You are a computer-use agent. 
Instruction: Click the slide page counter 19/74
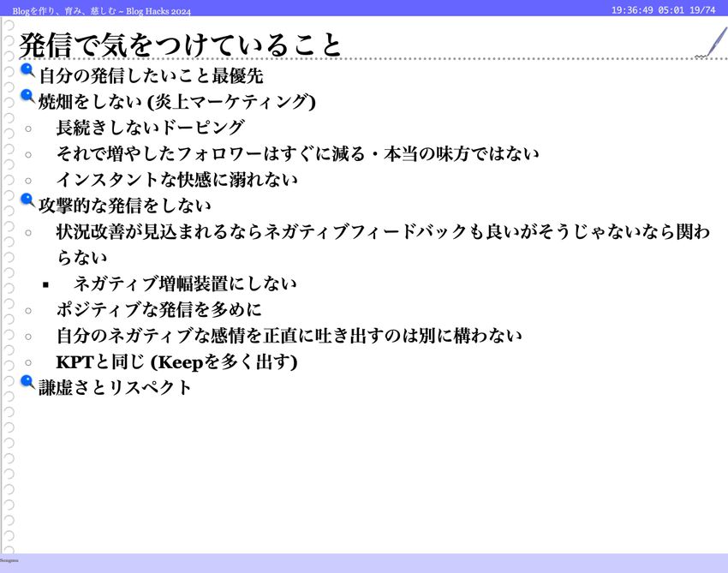701,10
